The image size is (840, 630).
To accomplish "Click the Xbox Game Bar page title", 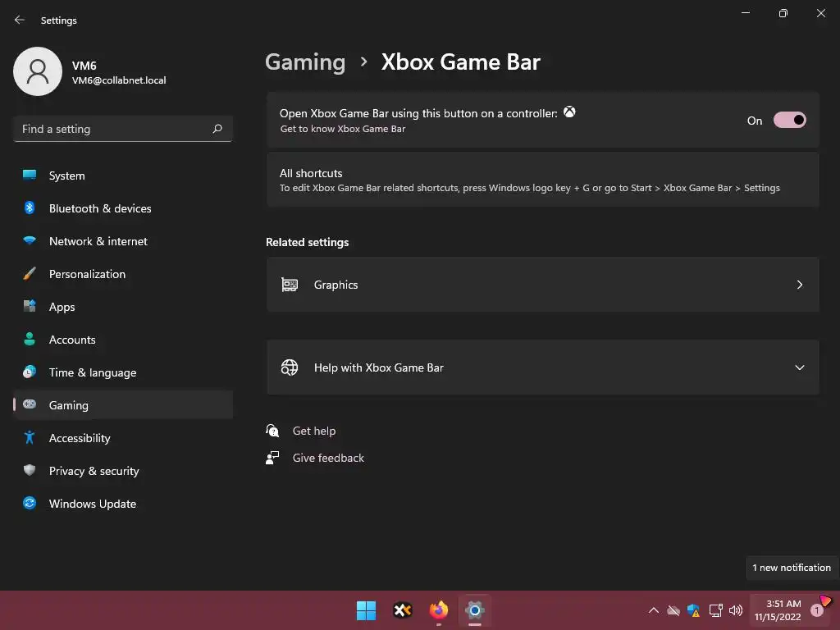I will [461, 62].
